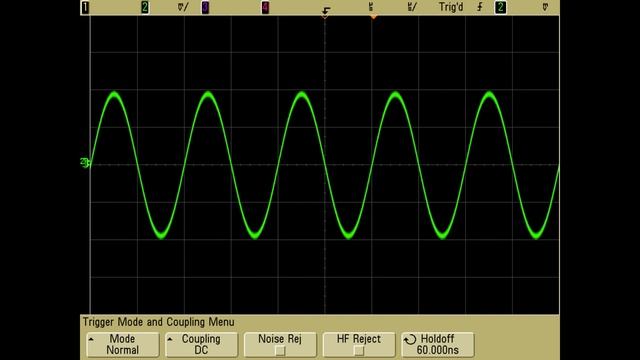Select pink channel 4 indicator
This screenshot has height=360, width=640.
(265, 7)
